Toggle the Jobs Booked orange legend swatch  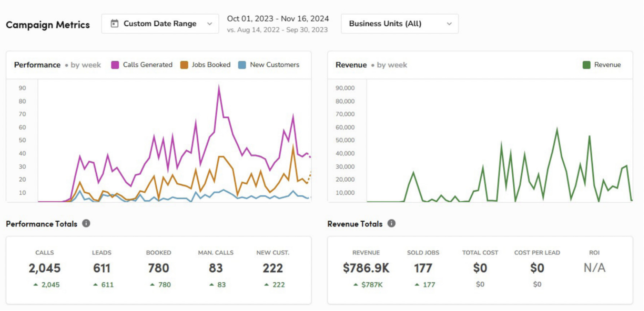coord(184,65)
